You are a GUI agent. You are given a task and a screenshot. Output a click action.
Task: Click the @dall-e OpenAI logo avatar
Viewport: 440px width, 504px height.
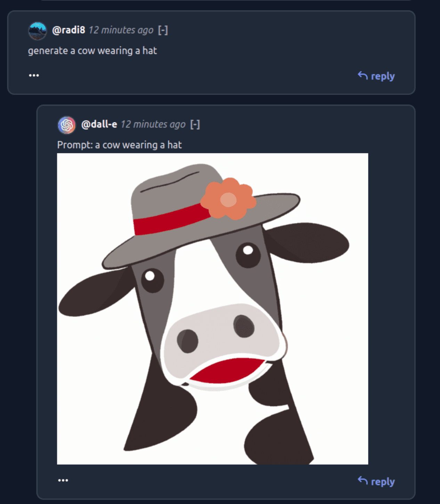(x=66, y=125)
